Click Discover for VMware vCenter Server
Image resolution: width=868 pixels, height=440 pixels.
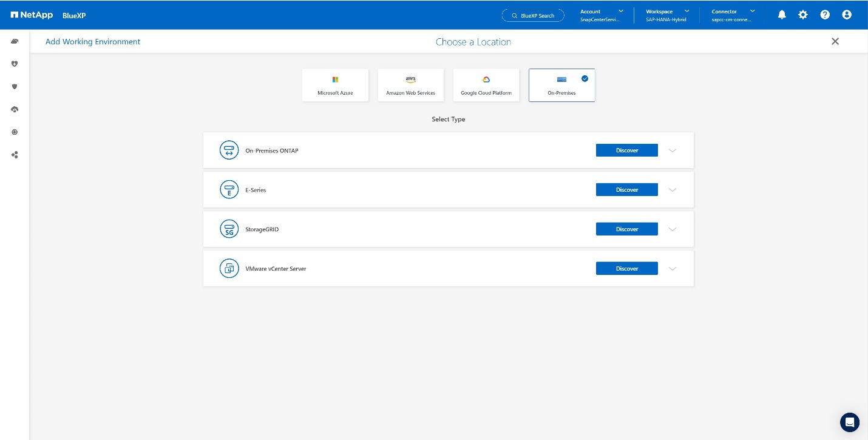click(x=626, y=268)
